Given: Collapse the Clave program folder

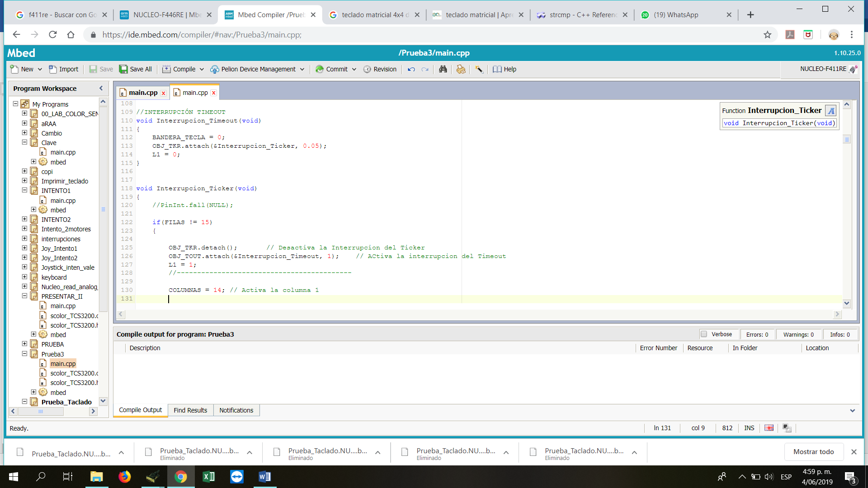Looking at the screenshot, I should pos(24,142).
